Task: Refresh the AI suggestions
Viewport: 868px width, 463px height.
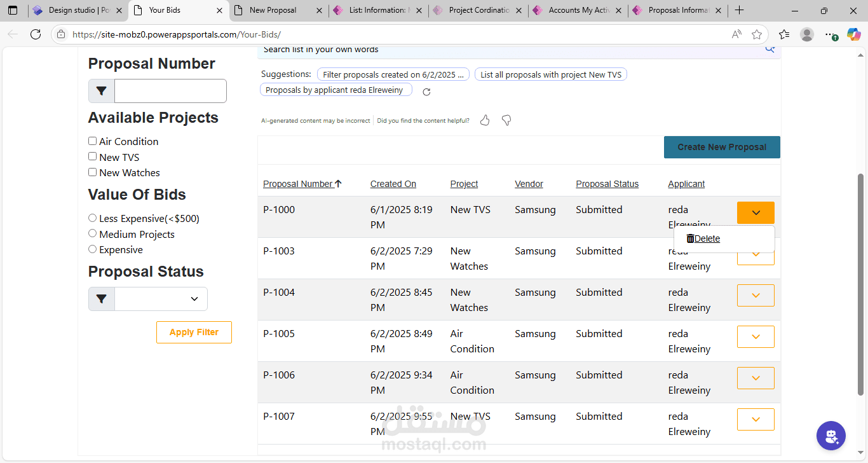Action: (426, 92)
